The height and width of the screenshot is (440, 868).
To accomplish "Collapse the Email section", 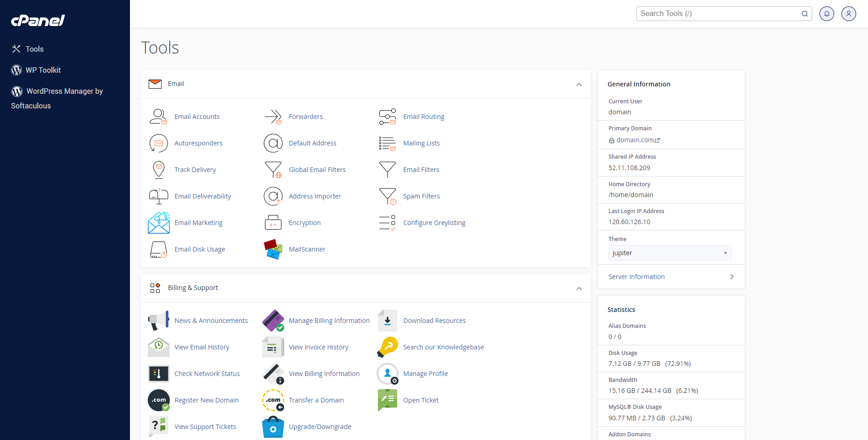I will pos(579,85).
